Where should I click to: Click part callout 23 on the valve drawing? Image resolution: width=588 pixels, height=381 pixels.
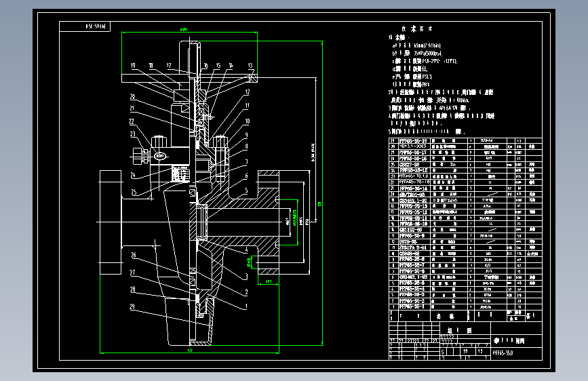132,134
